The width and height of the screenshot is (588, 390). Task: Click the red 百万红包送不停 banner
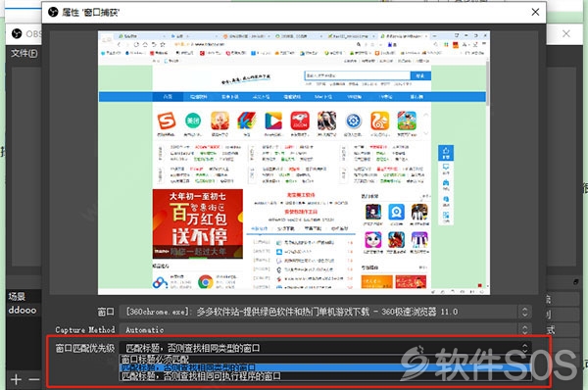pos(198,223)
